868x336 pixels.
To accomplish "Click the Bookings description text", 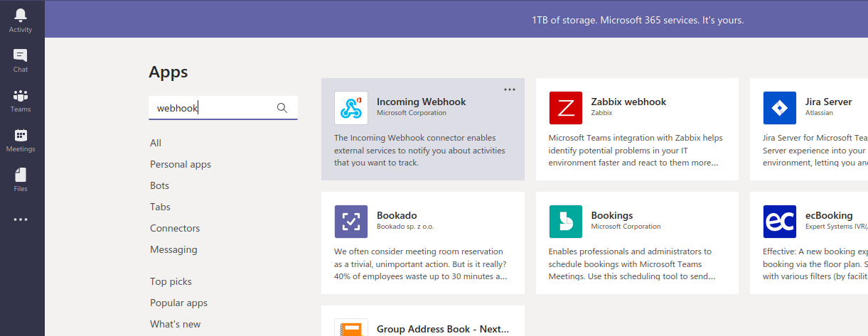I will pos(632,264).
